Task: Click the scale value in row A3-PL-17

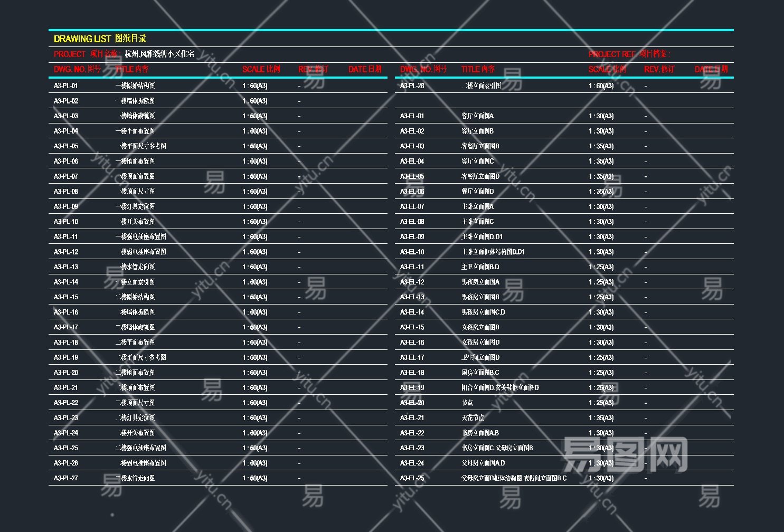Action: (255, 327)
